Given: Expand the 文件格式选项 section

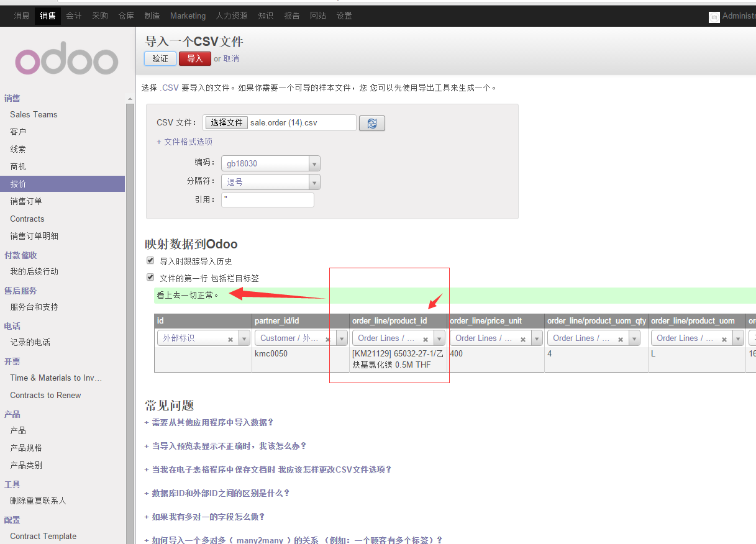Looking at the screenshot, I should [x=184, y=142].
